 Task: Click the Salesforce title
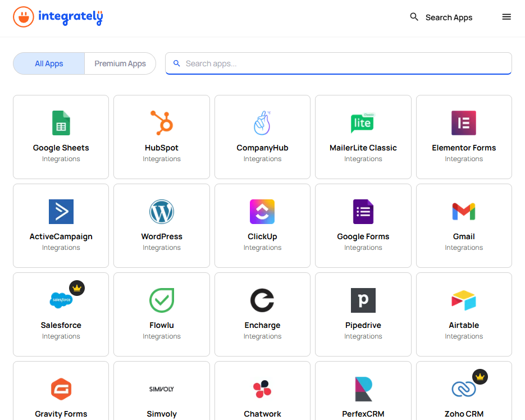(x=61, y=325)
